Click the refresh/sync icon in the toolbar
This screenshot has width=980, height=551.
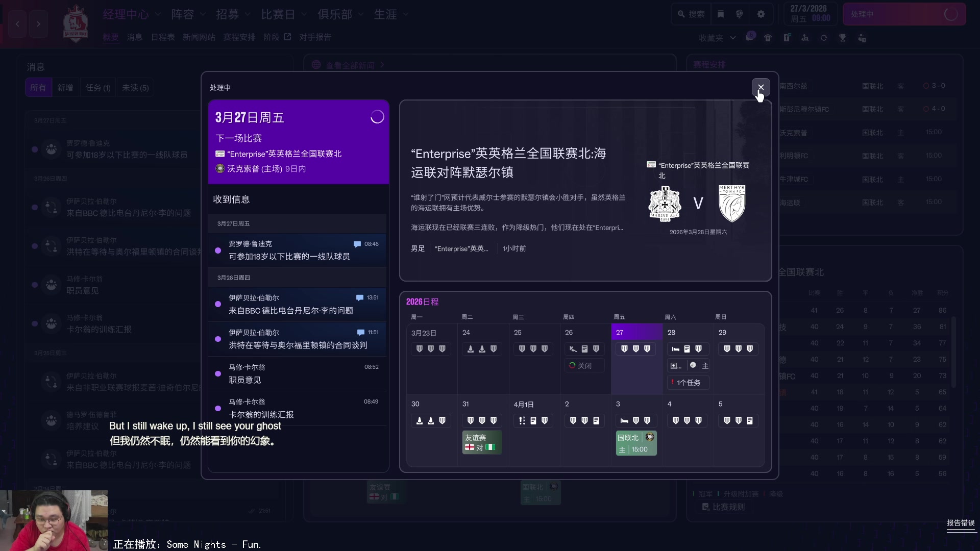pos(824,38)
